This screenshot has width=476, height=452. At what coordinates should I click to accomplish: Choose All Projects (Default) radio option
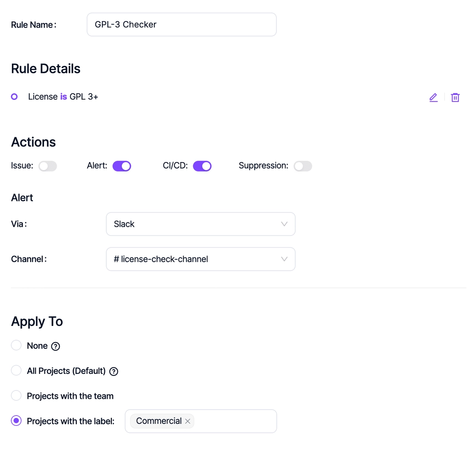click(16, 370)
